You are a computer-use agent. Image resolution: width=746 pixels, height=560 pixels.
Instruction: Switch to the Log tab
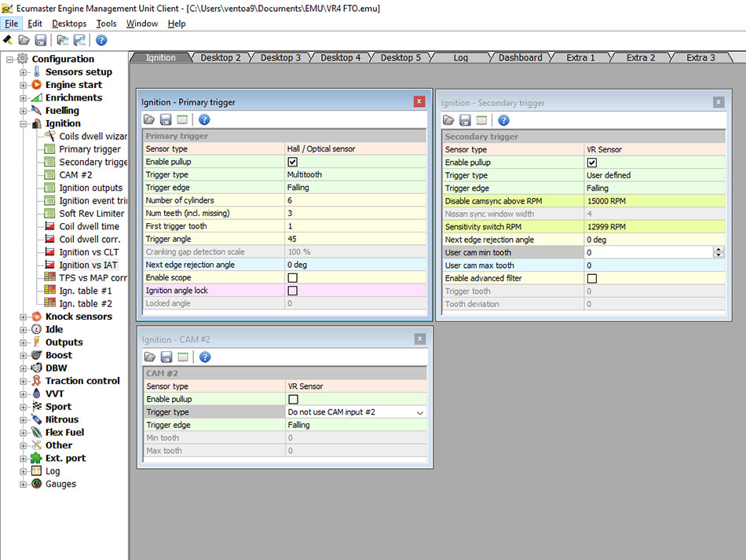[x=460, y=57]
